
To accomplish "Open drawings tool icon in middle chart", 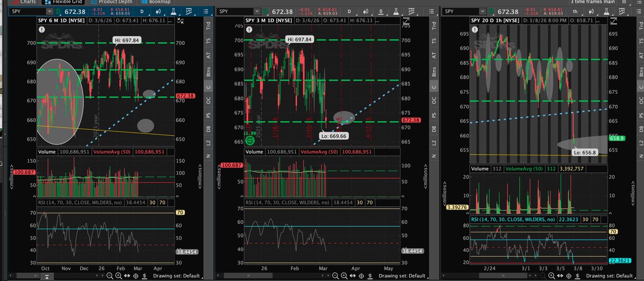I will [x=411, y=11].
